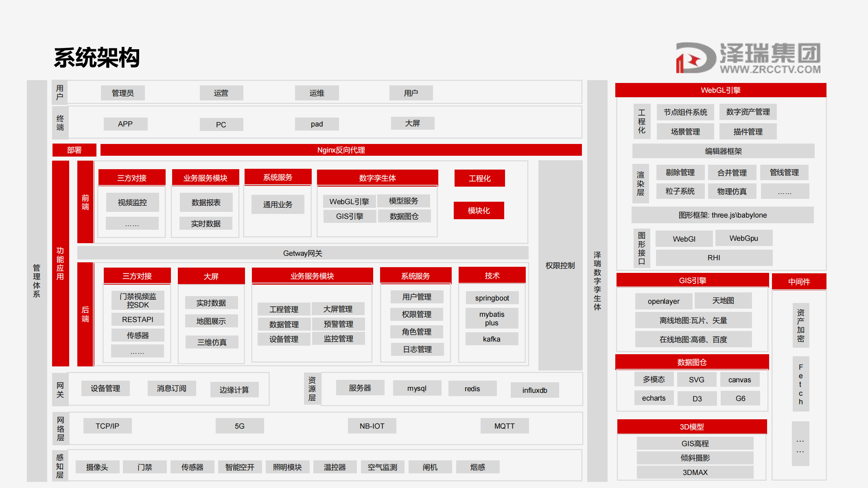Viewport: 868px width, 488px height.
Task: Select the MQTT network box
Action: (x=504, y=426)
